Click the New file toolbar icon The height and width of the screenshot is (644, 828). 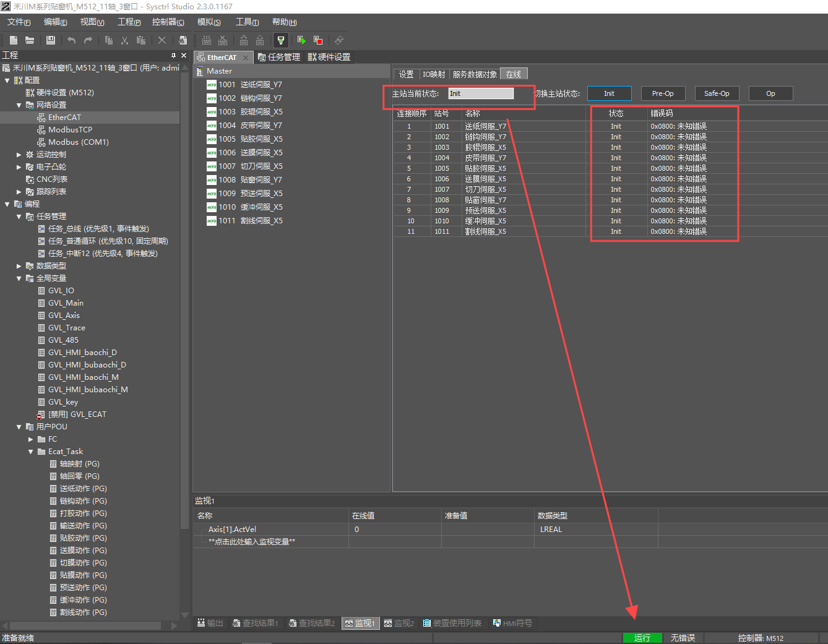14,40
